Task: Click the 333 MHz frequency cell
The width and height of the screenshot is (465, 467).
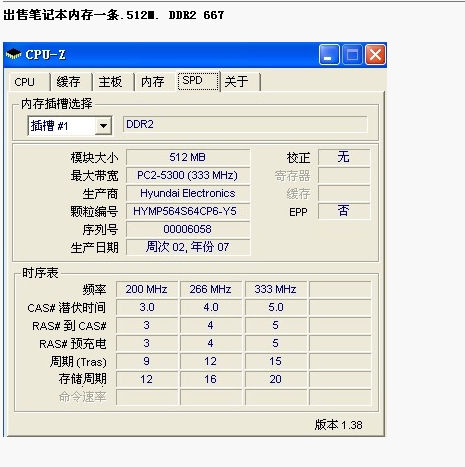Action: point(276,289)
